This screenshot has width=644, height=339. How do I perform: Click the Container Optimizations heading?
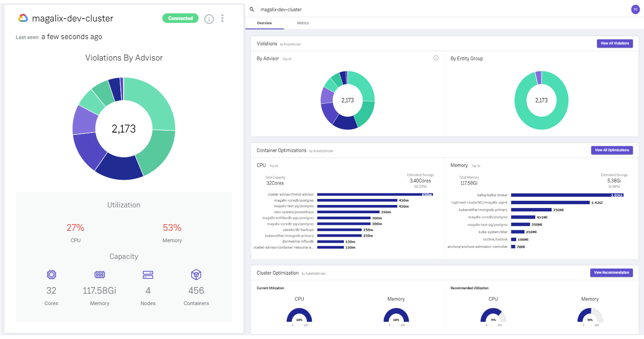(282, 150)
